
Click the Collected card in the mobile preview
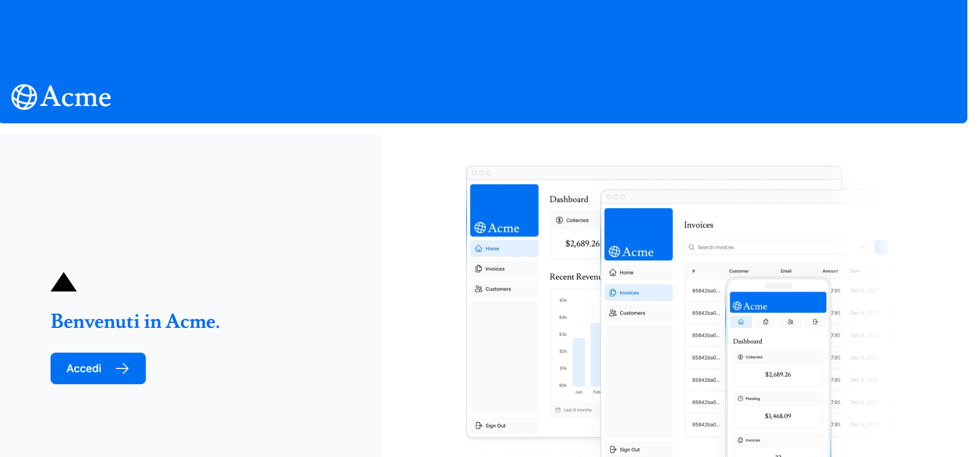778,368
